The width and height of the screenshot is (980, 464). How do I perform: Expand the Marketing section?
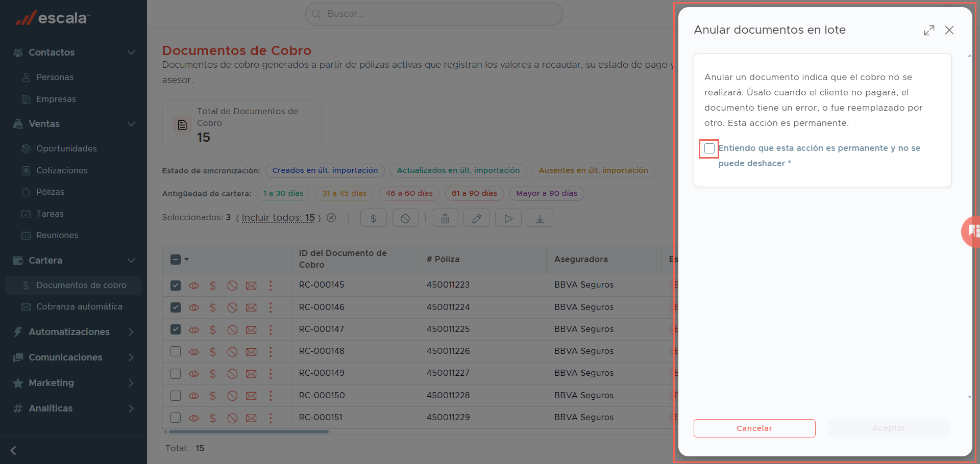[x=131, y=383]
